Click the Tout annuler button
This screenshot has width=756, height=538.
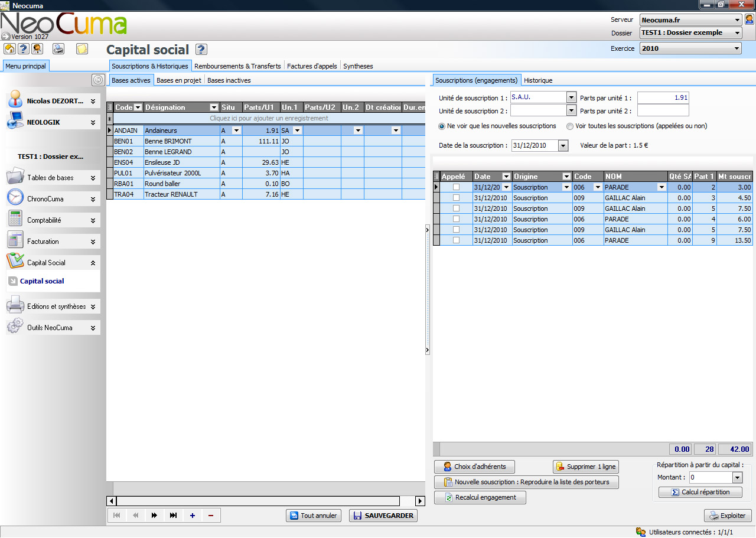coord(314,516)
